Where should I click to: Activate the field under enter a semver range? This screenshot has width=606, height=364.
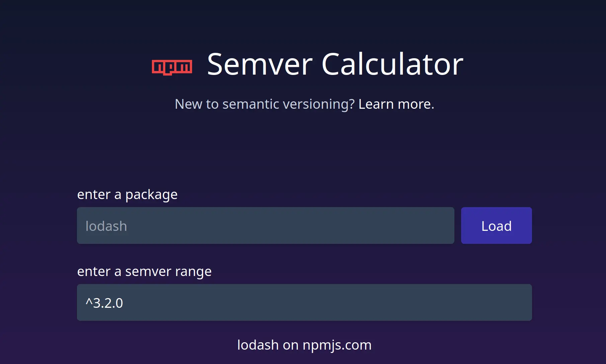coord(304,302)
